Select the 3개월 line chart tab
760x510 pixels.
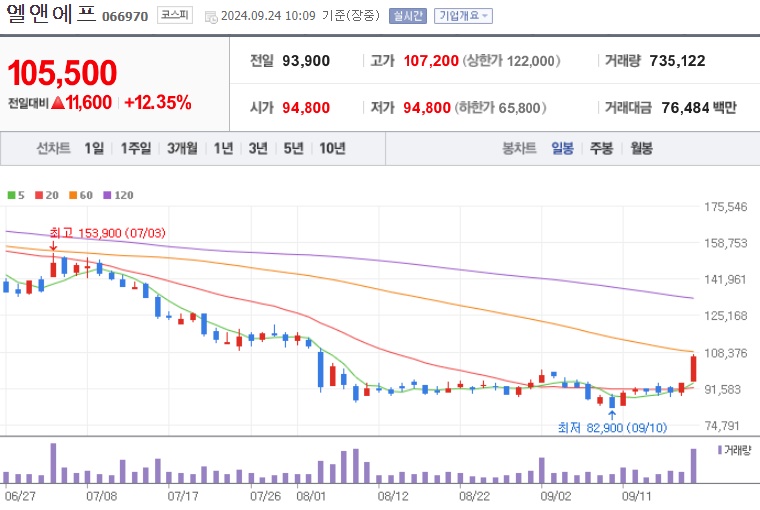(x=182, y=148)
